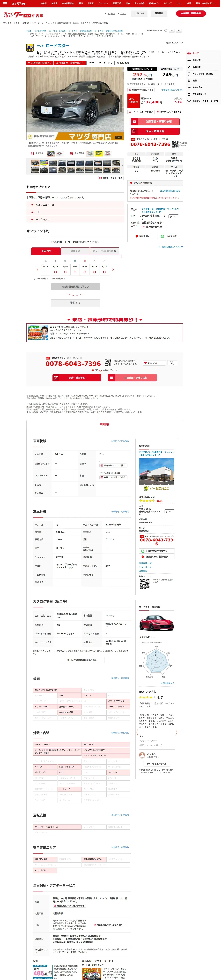
Task: Show the previous owner review in クルマレビュー
Action: click(137, 732)
